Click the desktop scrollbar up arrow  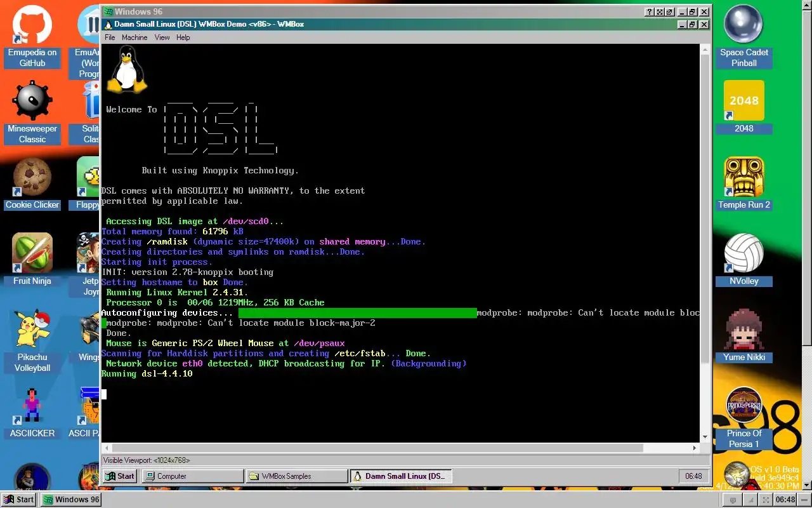(x=807, y=4)
